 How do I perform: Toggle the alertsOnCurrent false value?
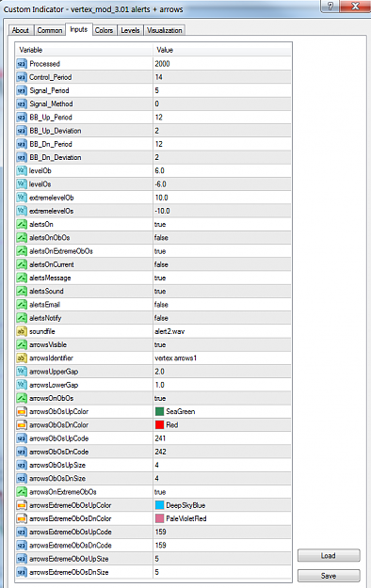click(x=161, y=264)
